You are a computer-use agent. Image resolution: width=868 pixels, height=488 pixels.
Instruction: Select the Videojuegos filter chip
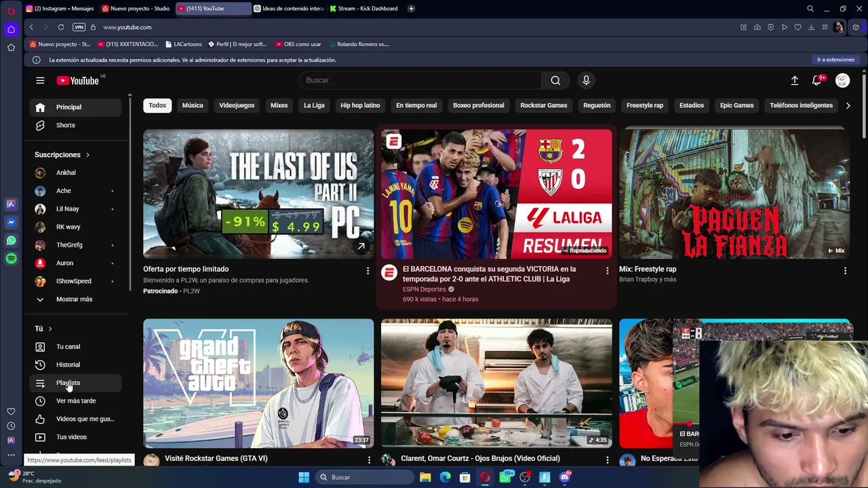coord(237,106)
